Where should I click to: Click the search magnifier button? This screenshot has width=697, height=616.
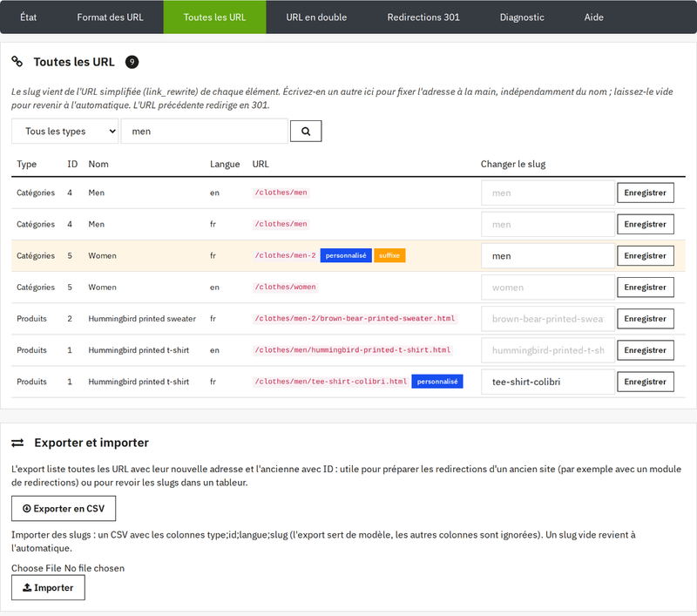coord(306,131)
